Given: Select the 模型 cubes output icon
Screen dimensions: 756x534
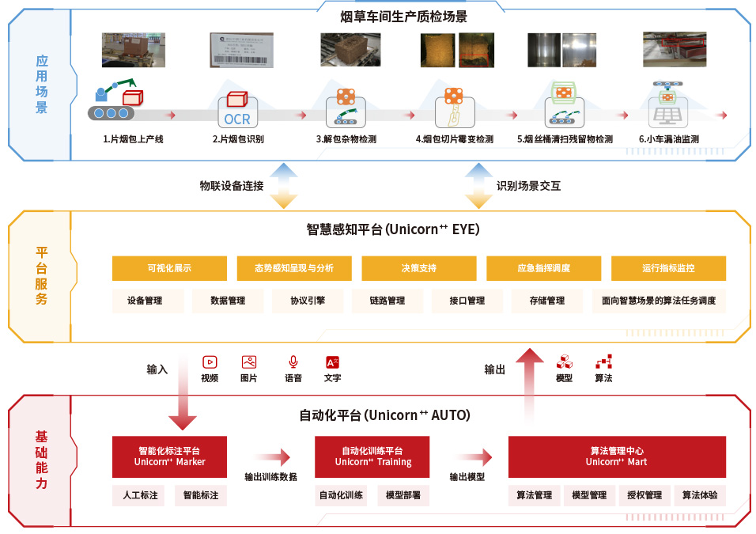Looking at the screenshot, I should 564,362.
